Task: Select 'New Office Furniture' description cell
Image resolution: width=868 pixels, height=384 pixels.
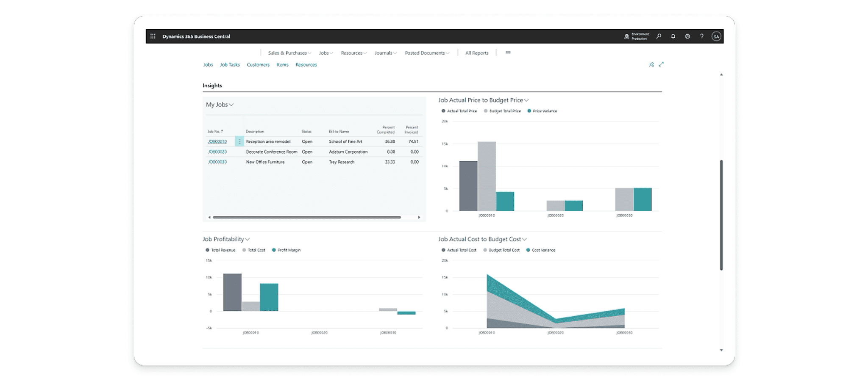Action: (265, 162)
